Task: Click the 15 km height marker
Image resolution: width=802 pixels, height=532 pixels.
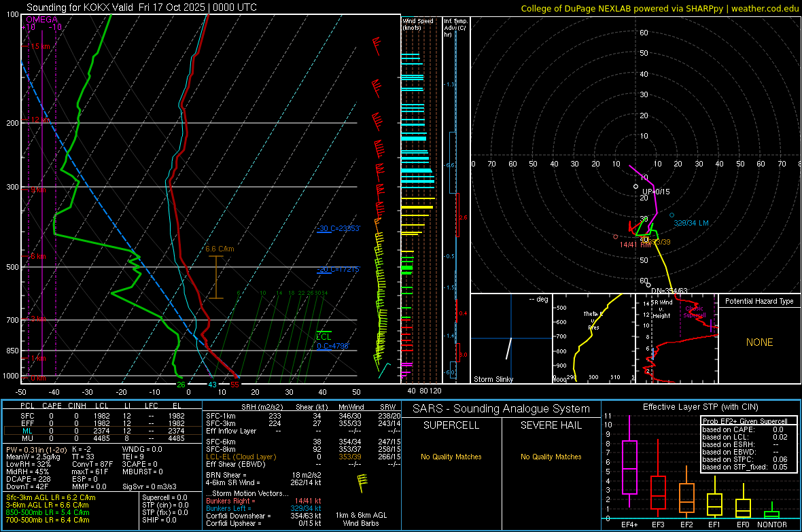Action: (40, 46)
